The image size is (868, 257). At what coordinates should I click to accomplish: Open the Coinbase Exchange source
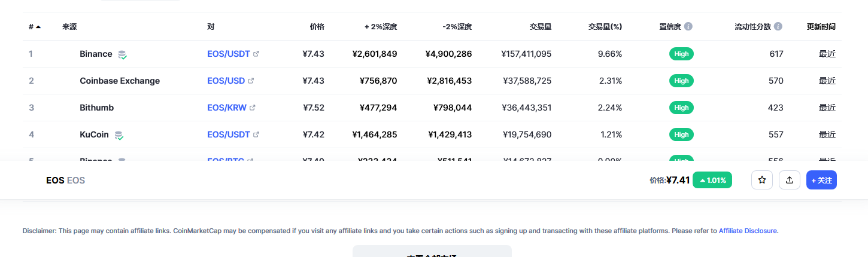[x=120, y=81]
